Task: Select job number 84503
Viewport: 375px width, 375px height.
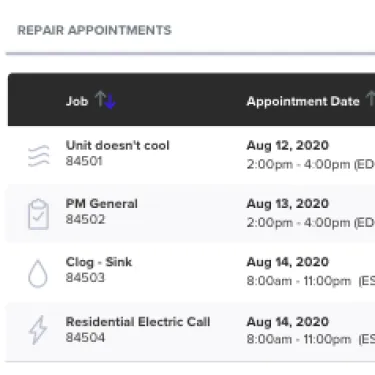Action: click(x=85, y=278)
